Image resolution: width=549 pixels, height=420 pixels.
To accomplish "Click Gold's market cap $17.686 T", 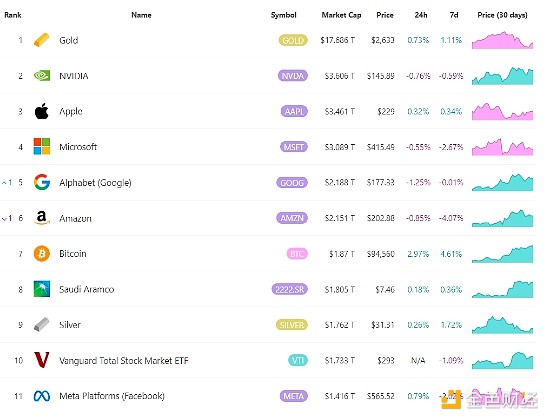I will (x=338, y=40).
